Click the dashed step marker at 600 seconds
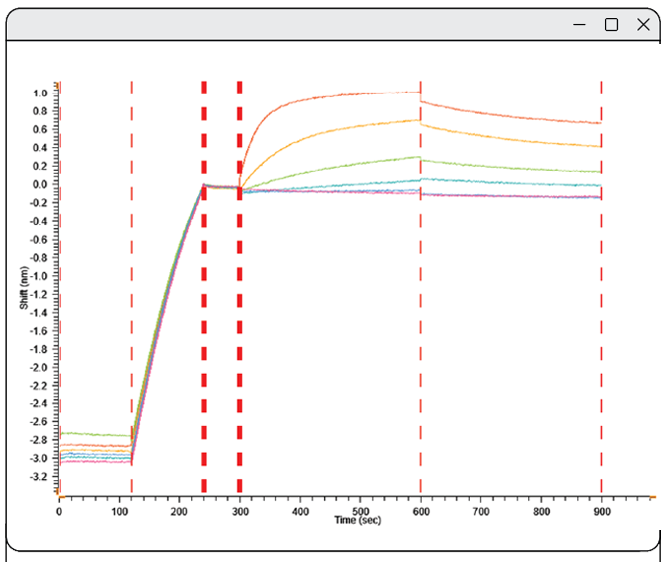Image resolution: width=666 pixels, height=562 pixels. (420, 300)
